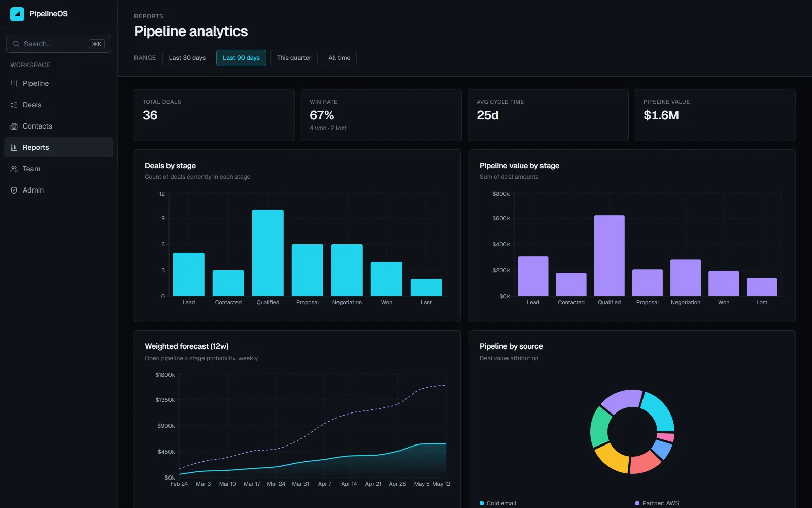Click the 'Weighted forecast (12w)' title
Screen dimensions: 812x508
(187, 346)
